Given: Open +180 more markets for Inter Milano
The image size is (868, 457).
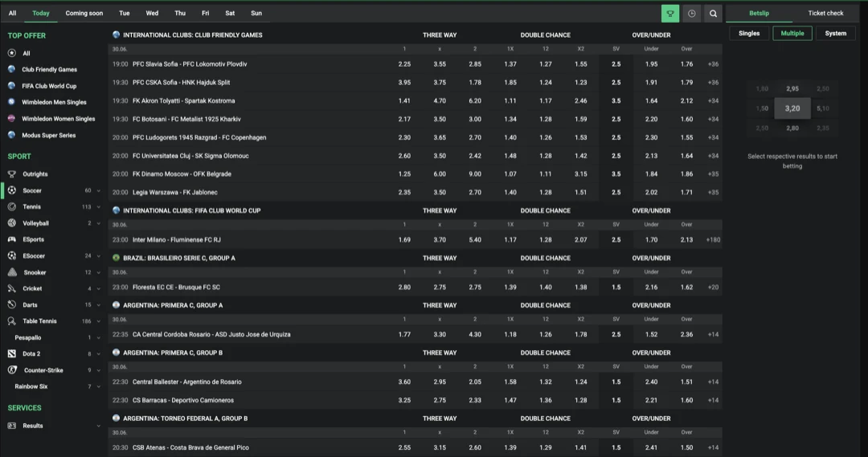Looking at the screenshot, I should pos(713,239).
